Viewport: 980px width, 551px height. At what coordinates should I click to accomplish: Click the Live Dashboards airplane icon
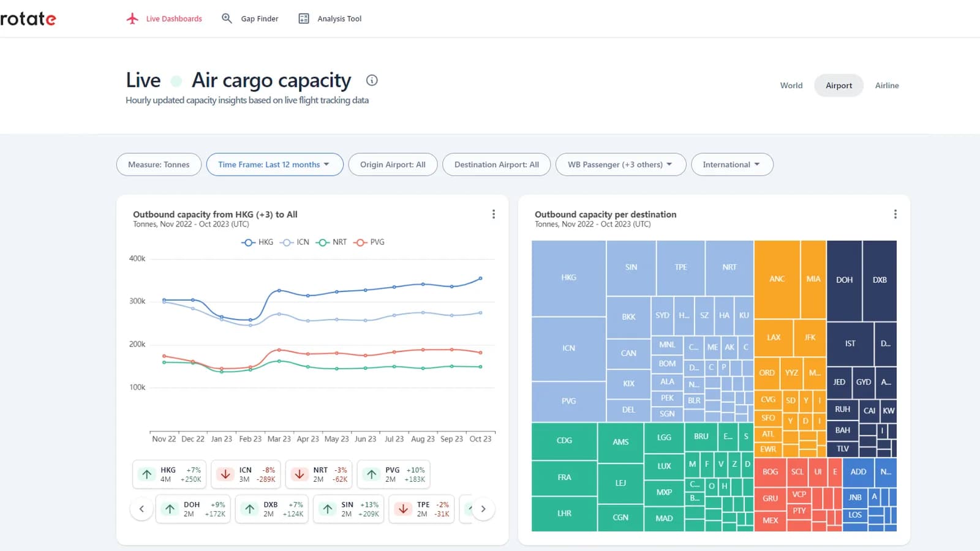(132, 18)
